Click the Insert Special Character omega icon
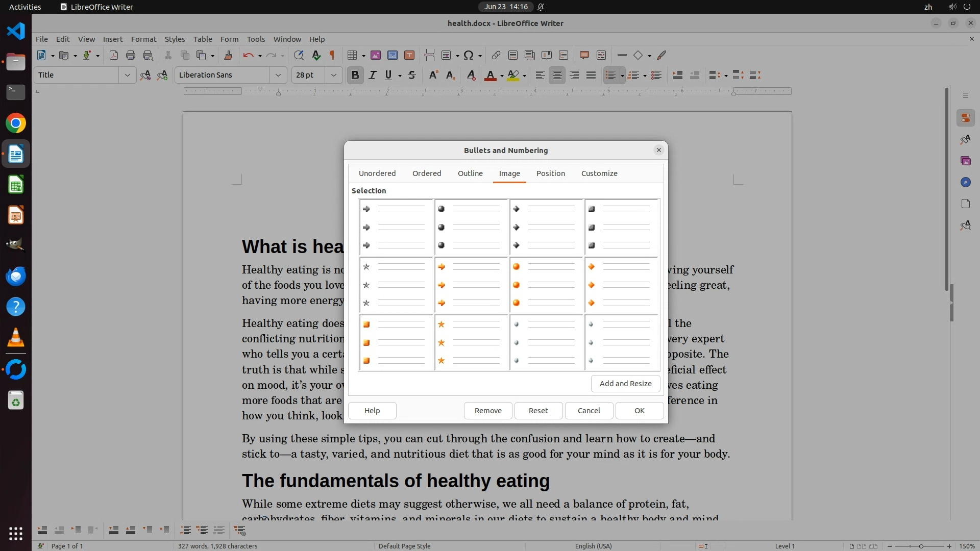The height and width of the screenshot is (551, 980). point(468,56)
